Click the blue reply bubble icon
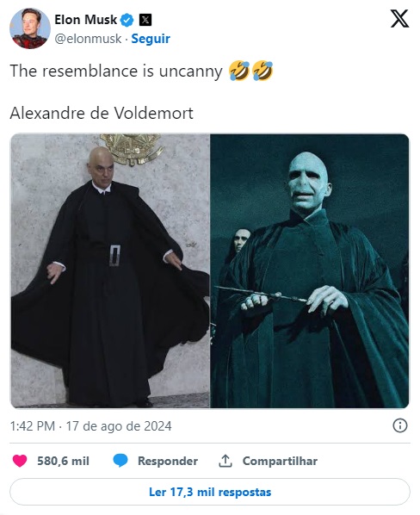 [x=120, y=461]
